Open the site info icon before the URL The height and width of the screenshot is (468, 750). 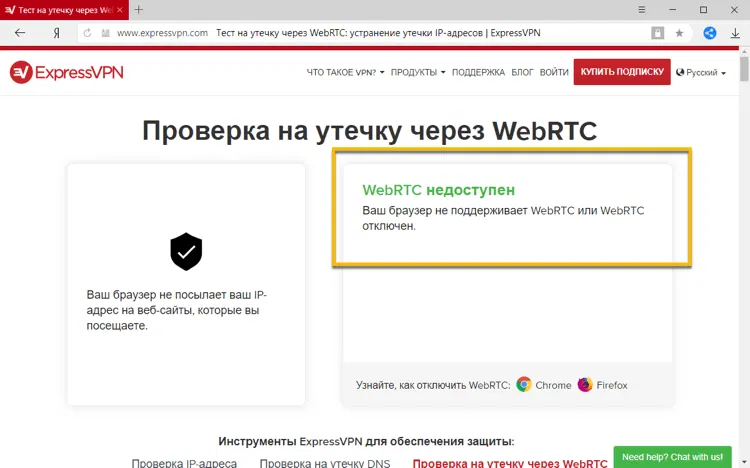(x=106, y=33)
